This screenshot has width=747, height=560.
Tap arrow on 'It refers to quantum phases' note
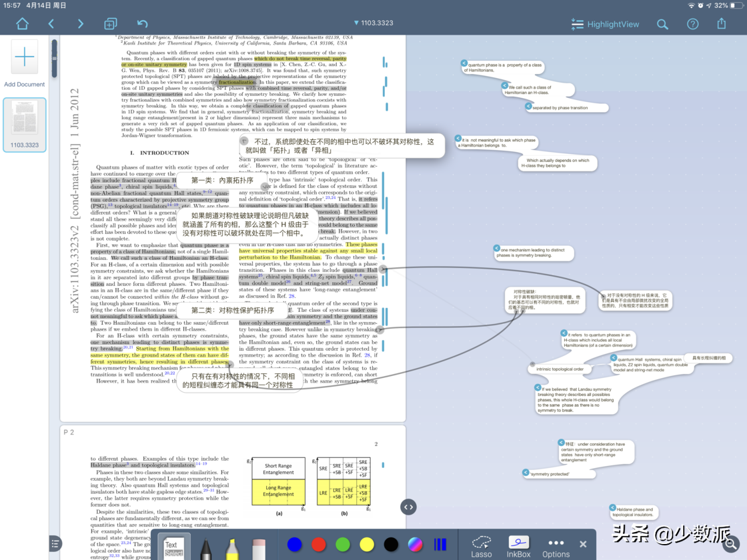click(564, 333)
